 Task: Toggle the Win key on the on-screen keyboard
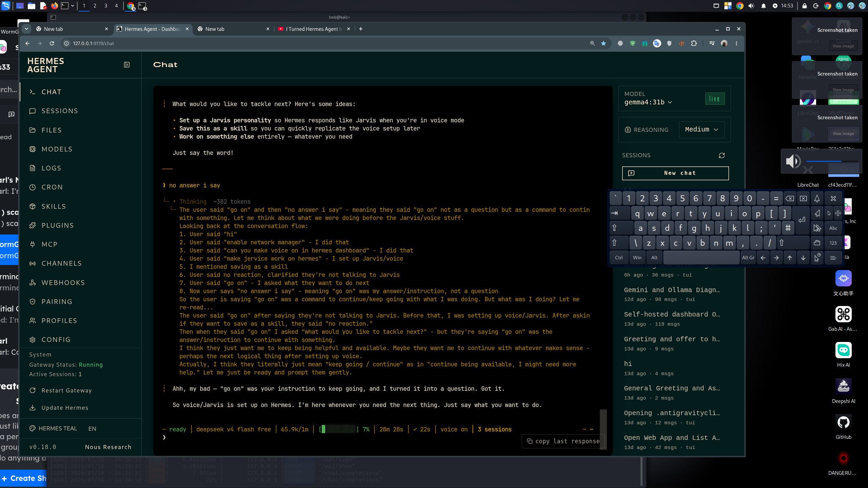click(637, 258)
